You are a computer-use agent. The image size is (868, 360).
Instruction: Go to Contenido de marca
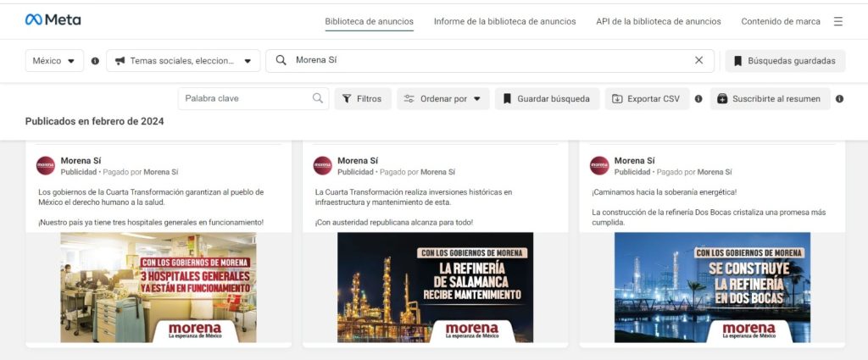781,21
